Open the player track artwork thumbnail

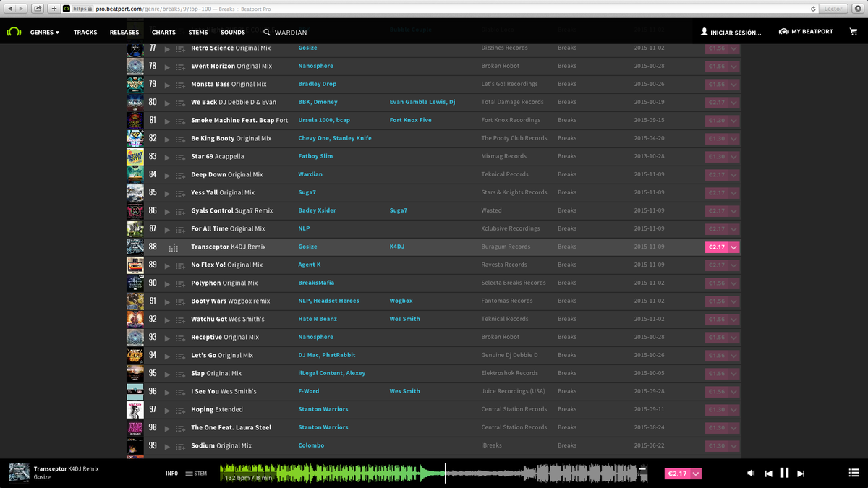point(19,474)
